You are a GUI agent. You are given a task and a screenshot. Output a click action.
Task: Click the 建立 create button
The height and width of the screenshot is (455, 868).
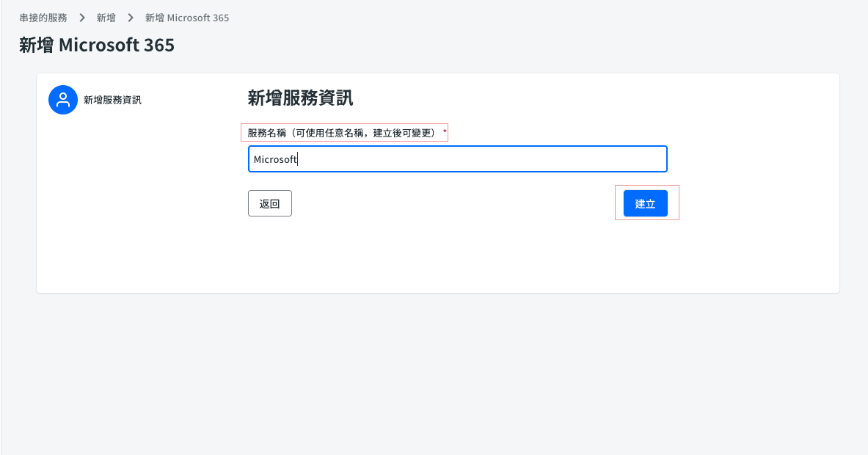[645, 203]
